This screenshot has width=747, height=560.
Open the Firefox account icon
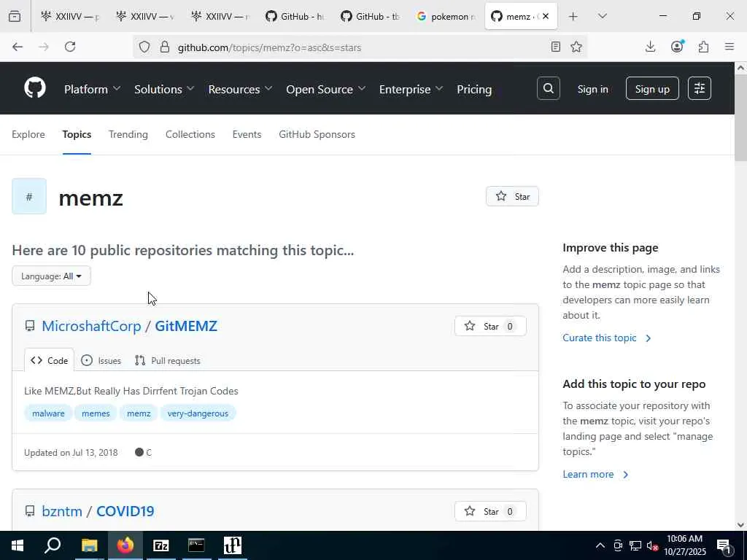tap(677, 47)
